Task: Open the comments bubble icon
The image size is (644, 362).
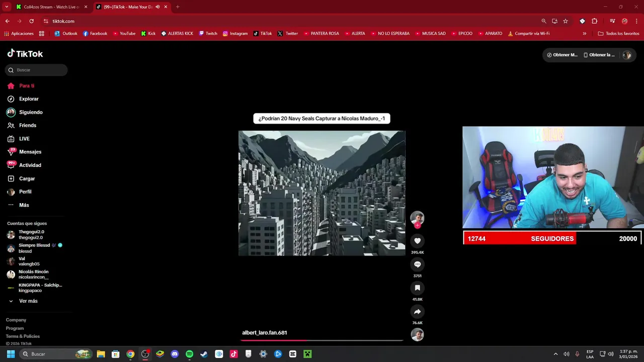Action: tap(417, 264)
